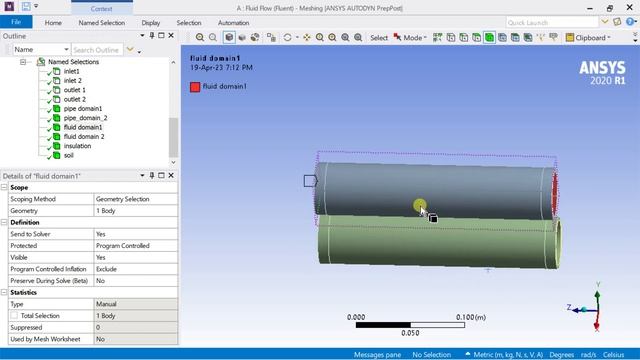Screen dimensions: 640x360
Task: Select the Edge selection filter icon
Action: 464,38
